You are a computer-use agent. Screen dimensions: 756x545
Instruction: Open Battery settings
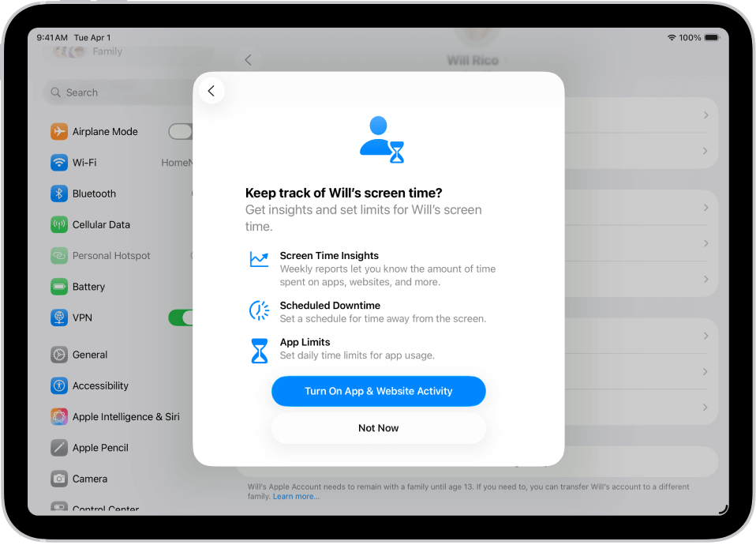click(x=58, y=286)
